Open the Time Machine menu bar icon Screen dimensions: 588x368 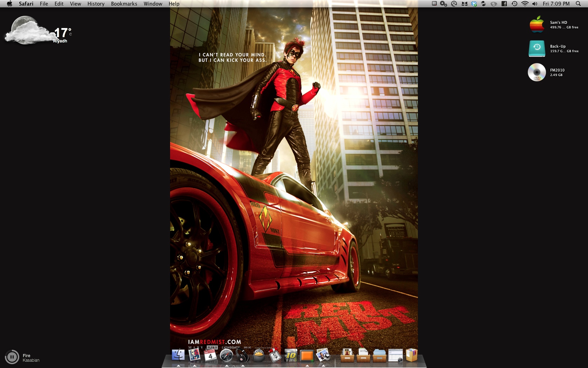click(x=514, y=4)
